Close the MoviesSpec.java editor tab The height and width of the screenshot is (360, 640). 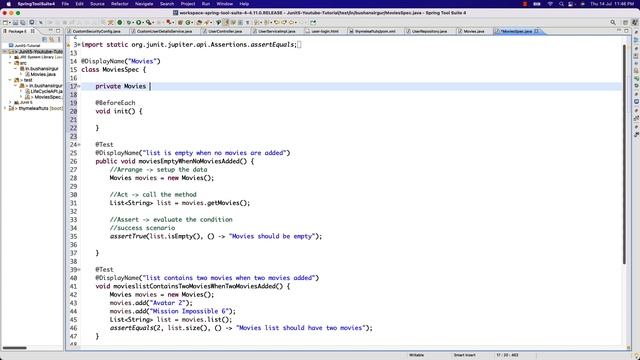(x=536, y=31)
